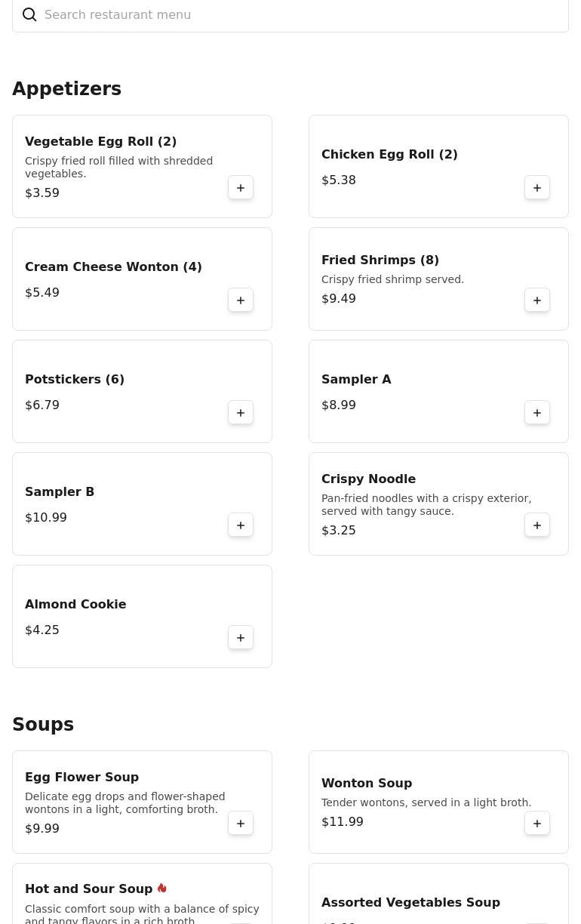Add Sampler A to order
This screenshot has height=924, width=581.
coord(537,413)
